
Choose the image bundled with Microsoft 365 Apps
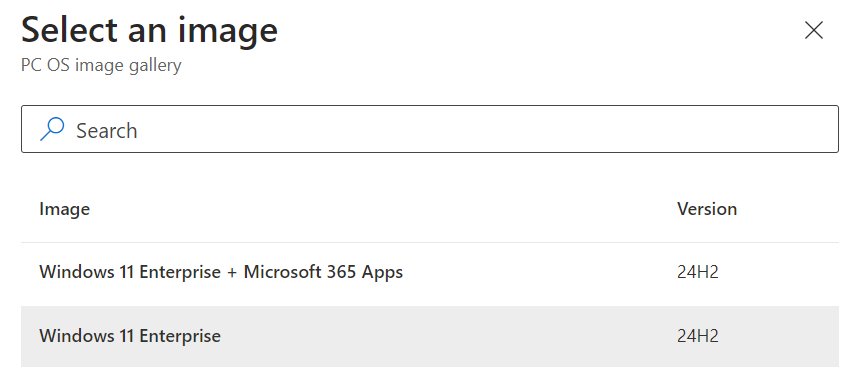pyautogui.click(x=221, y=272)
